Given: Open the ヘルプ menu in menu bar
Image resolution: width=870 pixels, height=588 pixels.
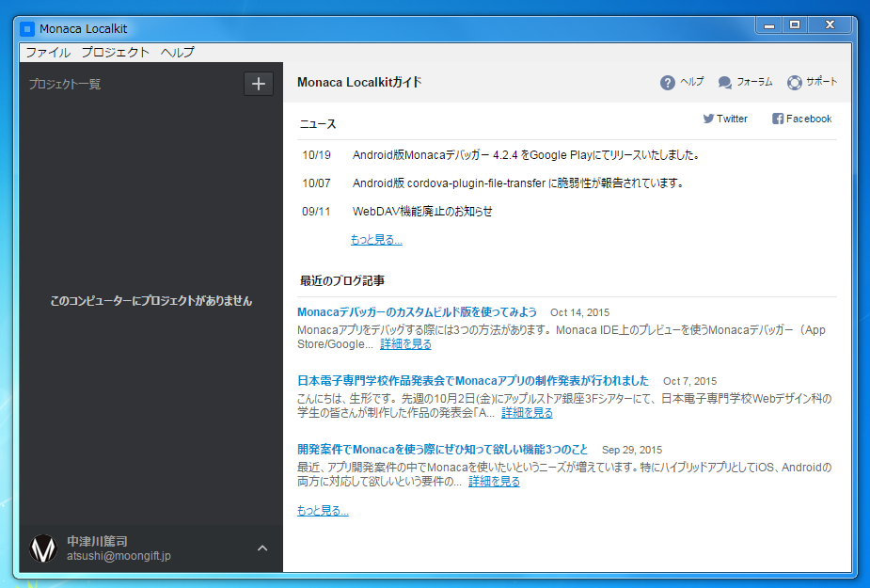Looking at the screenshot, I should (177, 52).
